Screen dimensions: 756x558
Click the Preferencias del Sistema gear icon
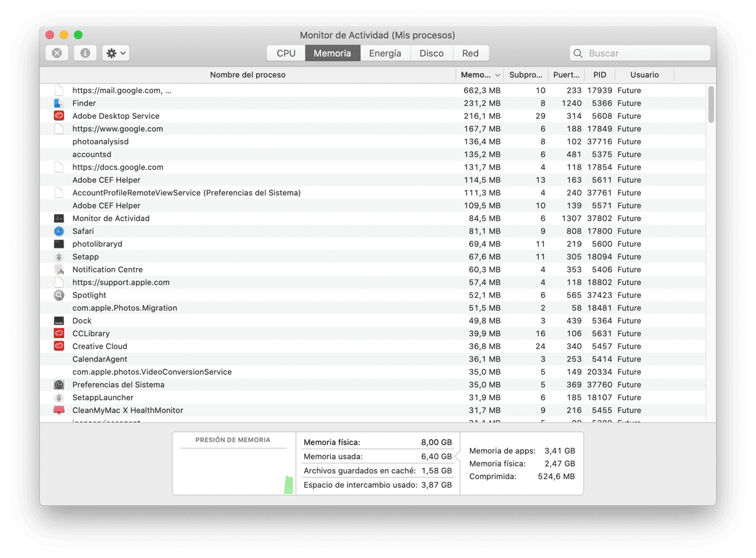pyautogui.click(x=59, y=385)
